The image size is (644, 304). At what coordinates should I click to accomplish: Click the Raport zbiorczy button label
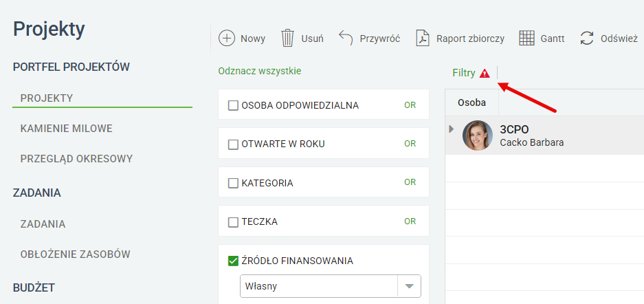470,39
